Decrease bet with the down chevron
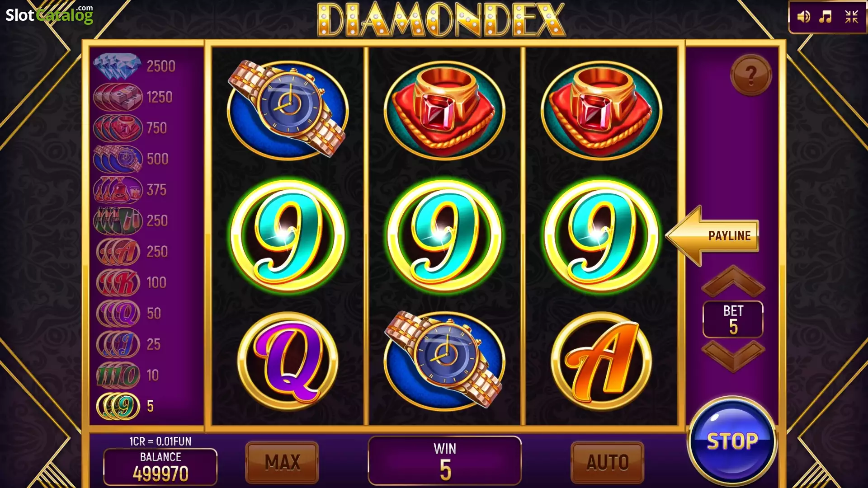The image size is (868, 488). [733, 356]
